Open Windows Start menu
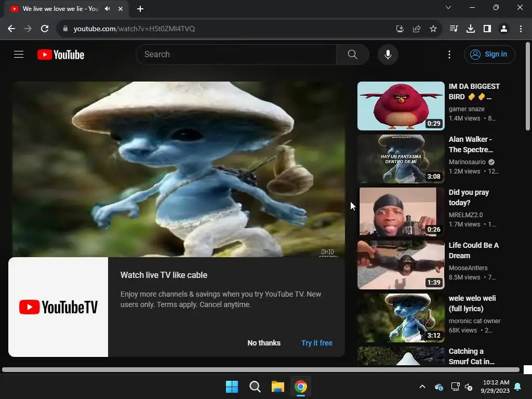The height and width of the screenshot is (399, 532). (x=232, y=387)
